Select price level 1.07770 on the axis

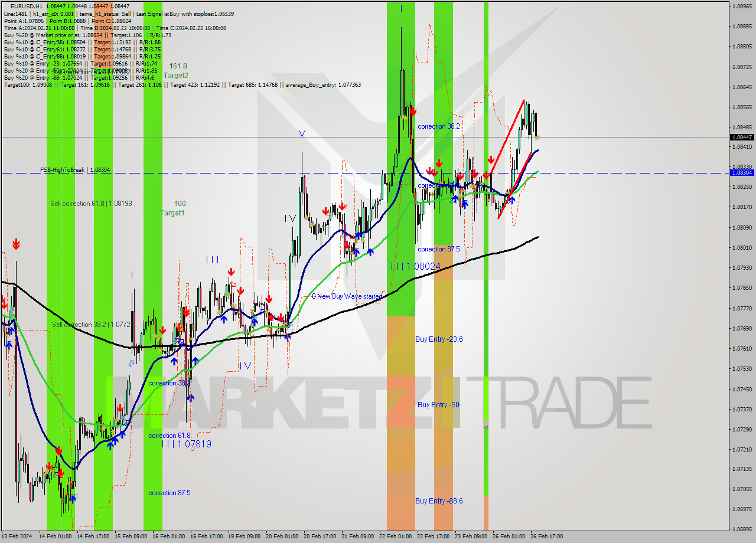coord(742,308)
